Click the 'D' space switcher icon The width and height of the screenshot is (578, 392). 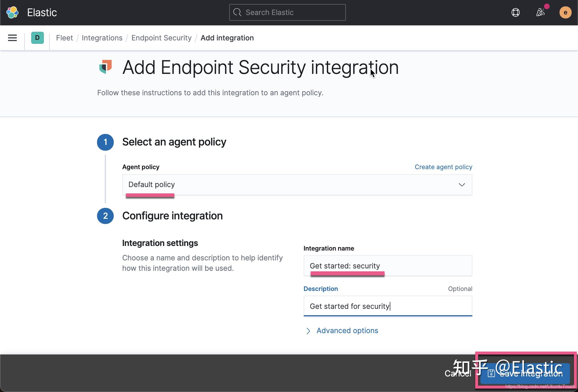[x=37, y=38]
